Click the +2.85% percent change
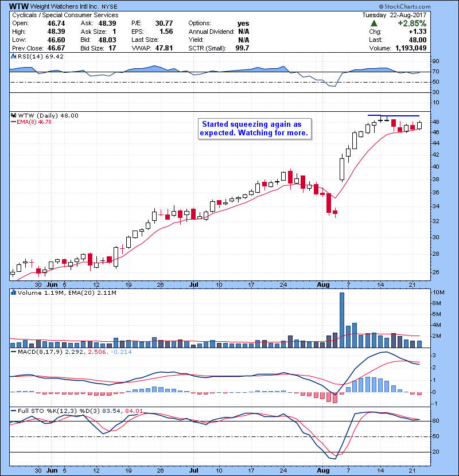Viewport: 459px width, 476px height. [x=412, y=24]
